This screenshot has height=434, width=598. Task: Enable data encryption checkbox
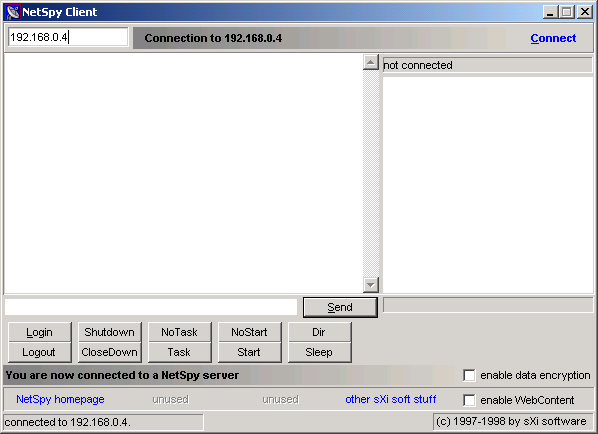tap(469, 375)
